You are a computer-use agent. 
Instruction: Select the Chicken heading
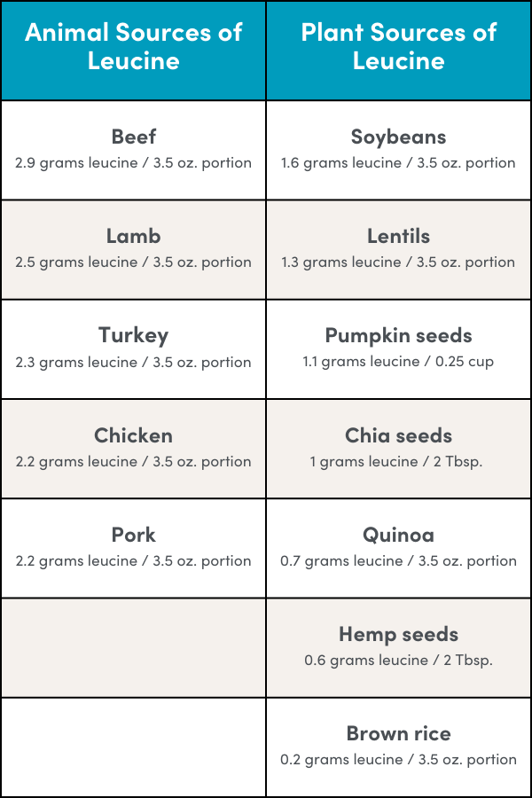(x=133, y=435)
